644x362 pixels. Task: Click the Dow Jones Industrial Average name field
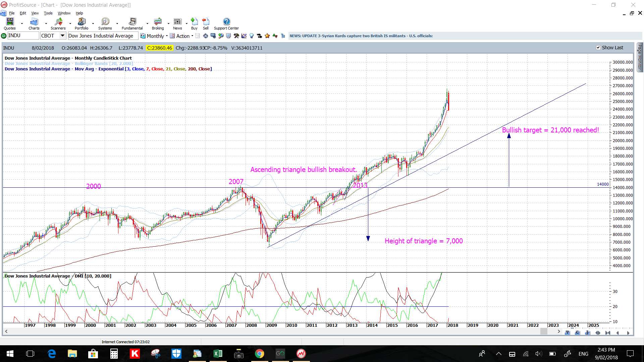point(103,36)
